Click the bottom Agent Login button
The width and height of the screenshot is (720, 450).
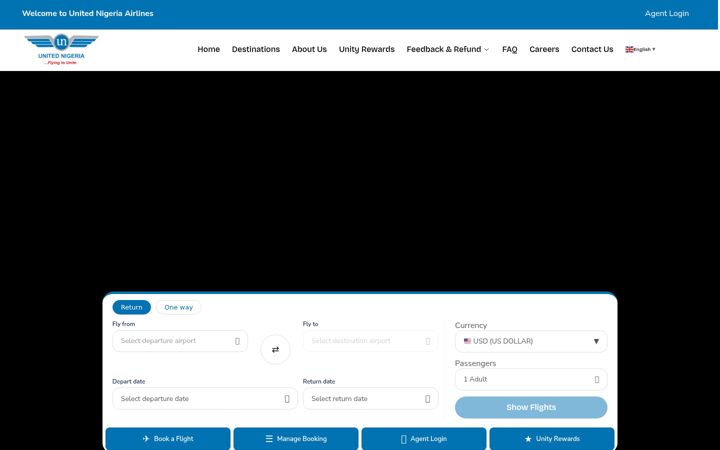coord(424,439)
